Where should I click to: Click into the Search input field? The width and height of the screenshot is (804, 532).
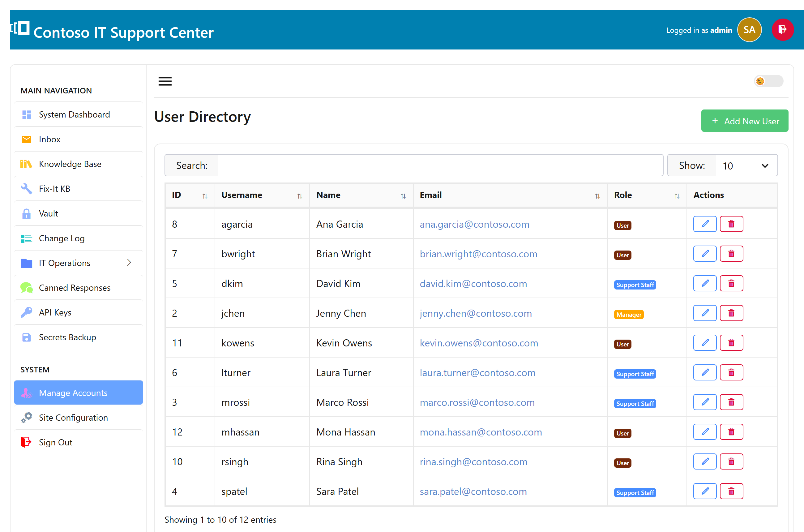click(x=440, y=165)
